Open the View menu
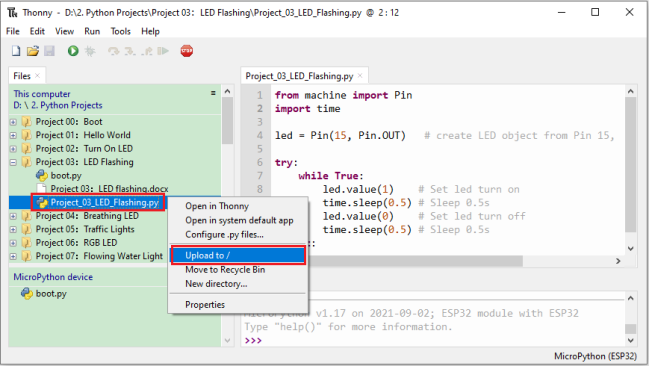Viewport: 650px width, 366px height. click(x=64, y=32)
